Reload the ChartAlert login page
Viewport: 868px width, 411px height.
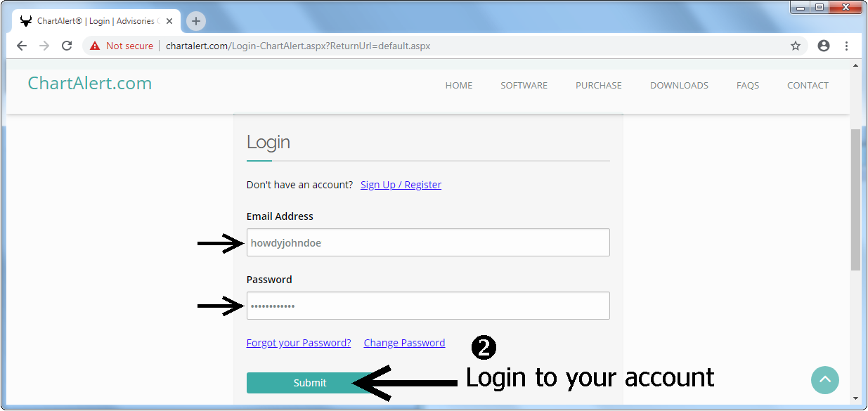(x=67, y=46)
